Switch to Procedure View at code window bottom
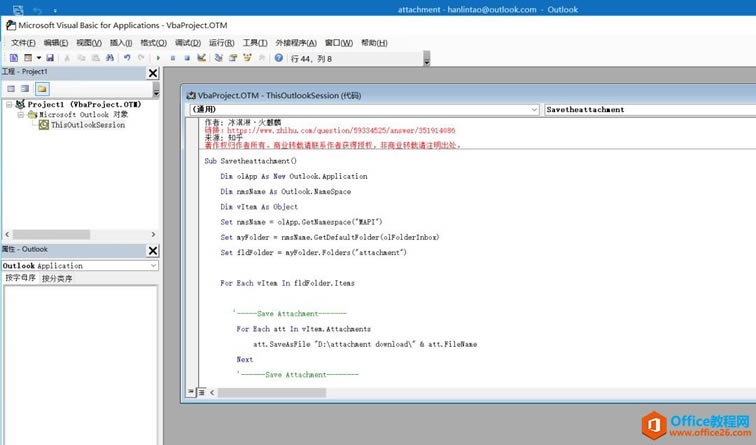The width and height of the screenshot is (756, 445). point(191,391)
